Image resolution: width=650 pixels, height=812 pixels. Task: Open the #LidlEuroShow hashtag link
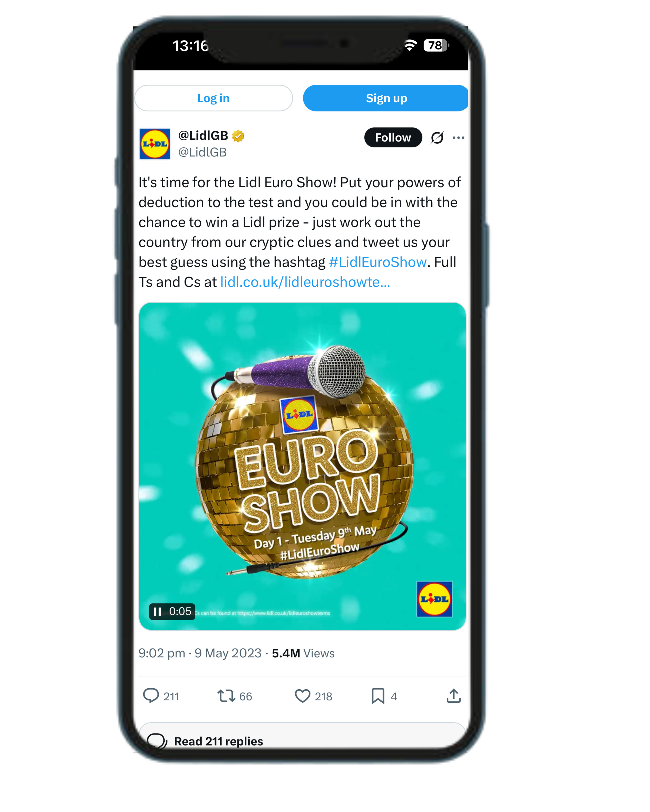pos(378,262)
